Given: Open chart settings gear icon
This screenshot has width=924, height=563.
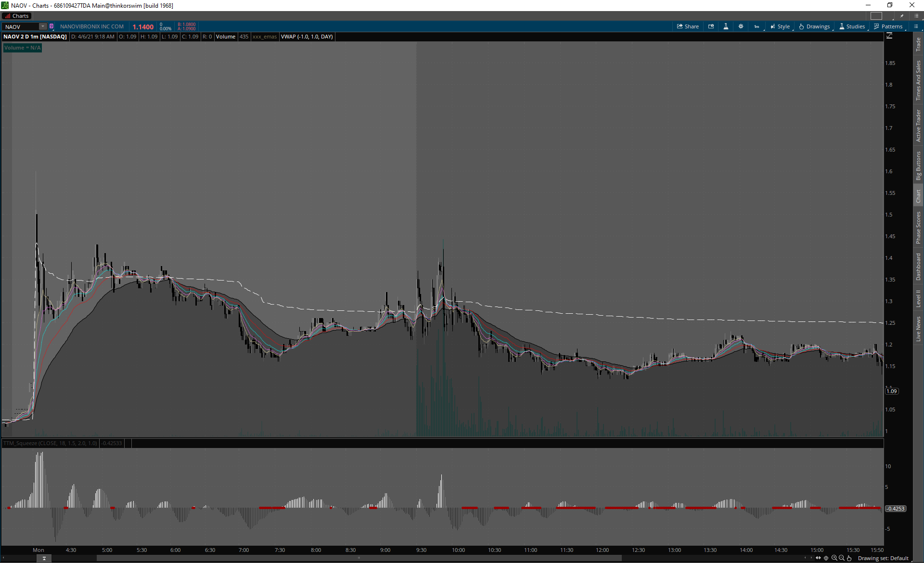Looking at the screenshot, I should pyautogui.click(x=741, y=26).
